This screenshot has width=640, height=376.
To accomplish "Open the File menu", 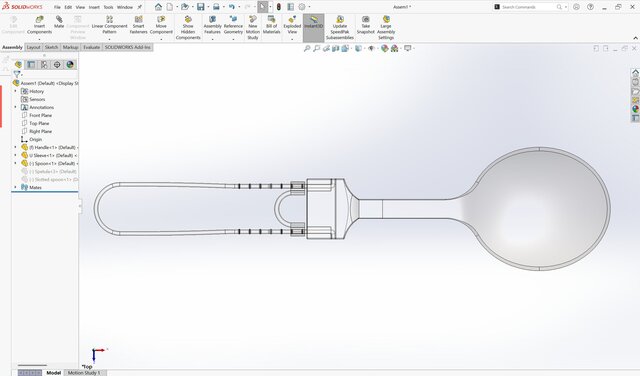I will coord(57,7).
